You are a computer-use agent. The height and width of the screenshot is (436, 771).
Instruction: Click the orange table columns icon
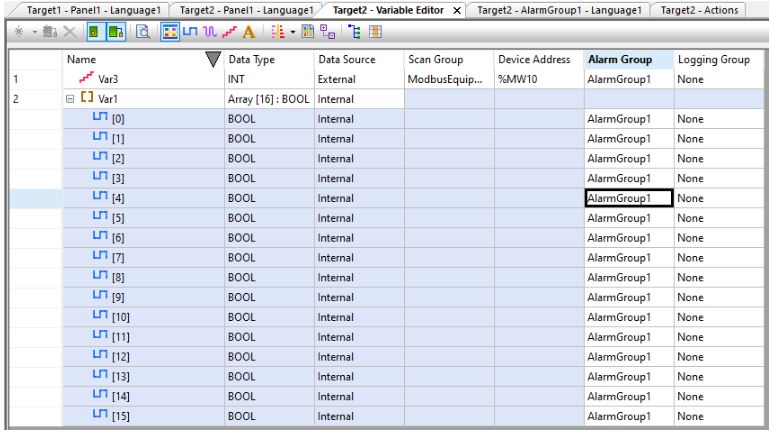pos(375,32)
